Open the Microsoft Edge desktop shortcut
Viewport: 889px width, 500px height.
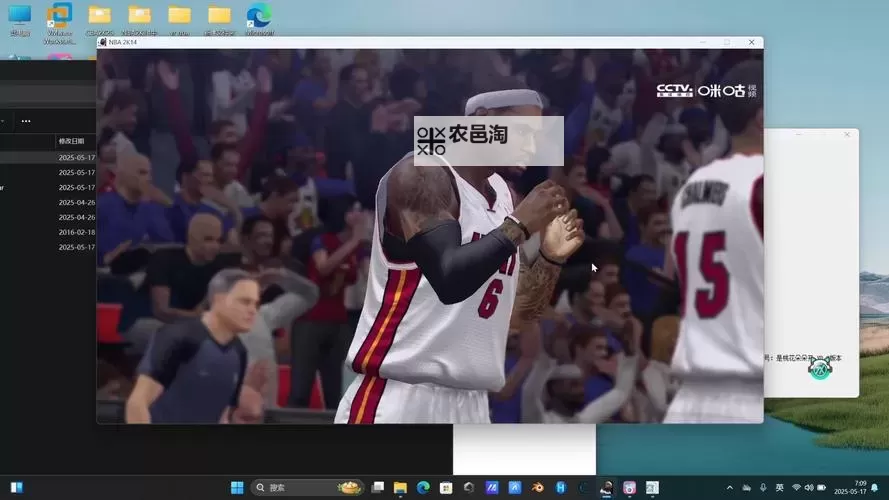(x=260, y=21)
